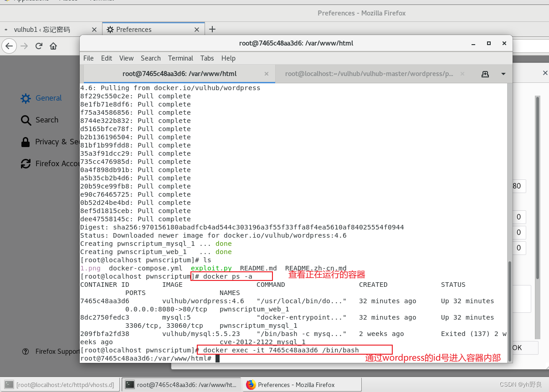Click the shell prompt root@7465c48aa3d6:/var/www/html#

(145, 358)
